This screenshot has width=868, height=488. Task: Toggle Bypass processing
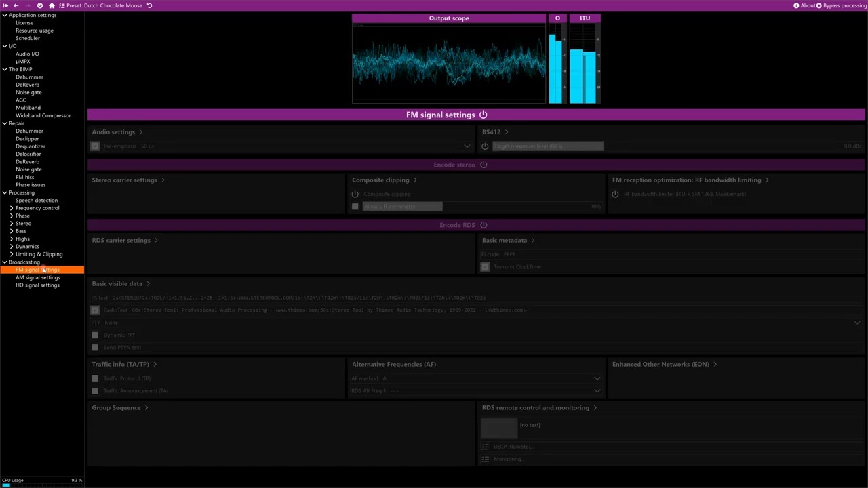point(841,5)
